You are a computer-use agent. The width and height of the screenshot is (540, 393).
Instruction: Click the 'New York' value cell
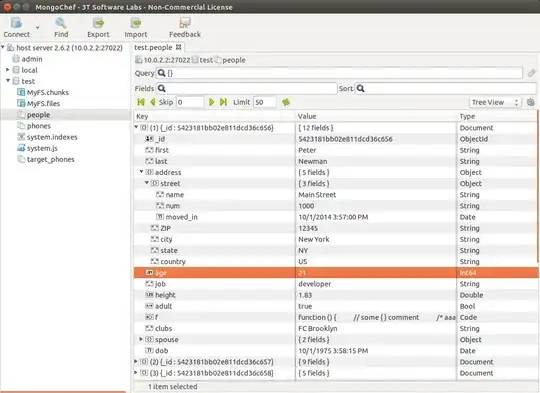tap(376, 239)
